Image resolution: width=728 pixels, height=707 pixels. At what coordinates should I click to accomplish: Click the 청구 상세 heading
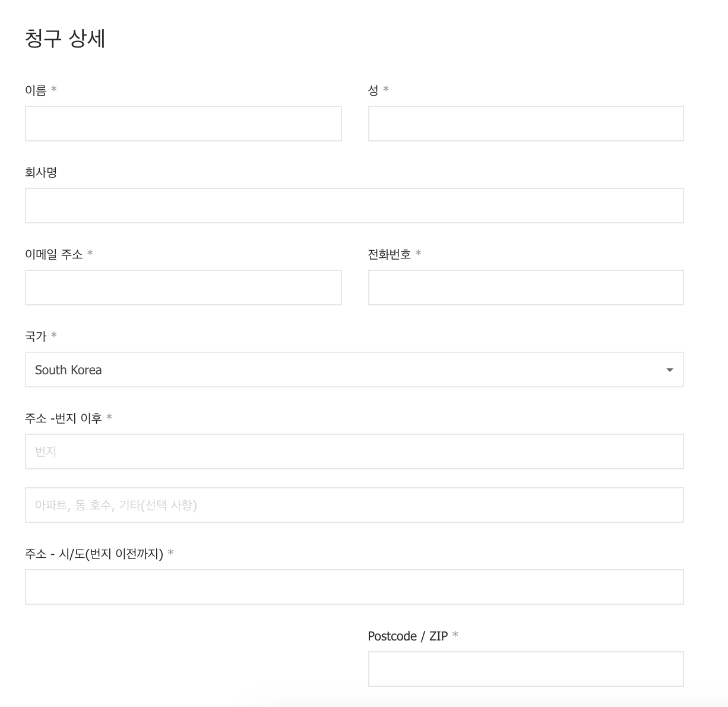[x=65, y=39]
